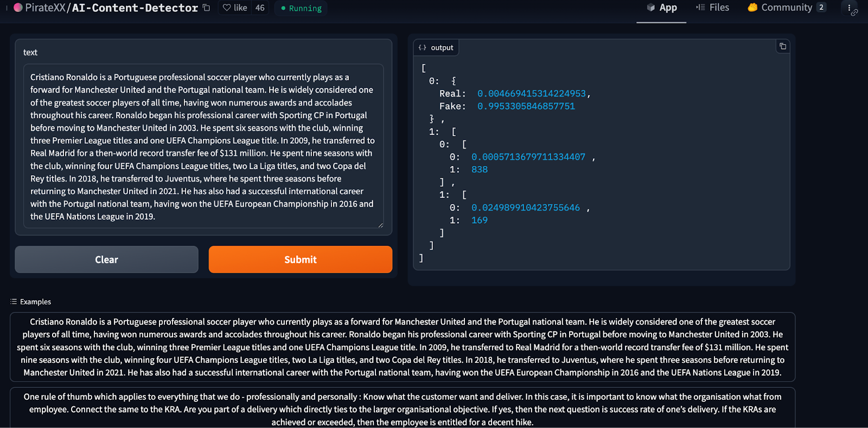Open the PirateXX profile link

[45, 8]
